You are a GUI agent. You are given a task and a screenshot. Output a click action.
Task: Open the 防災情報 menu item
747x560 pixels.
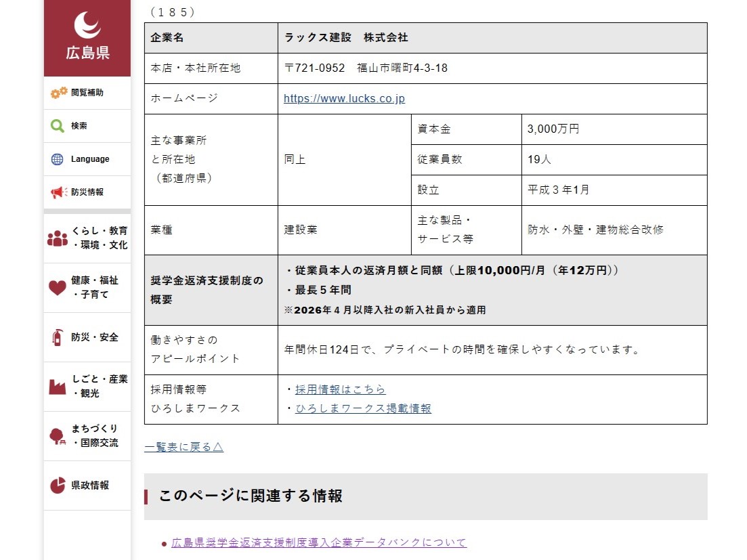(87, 192)
